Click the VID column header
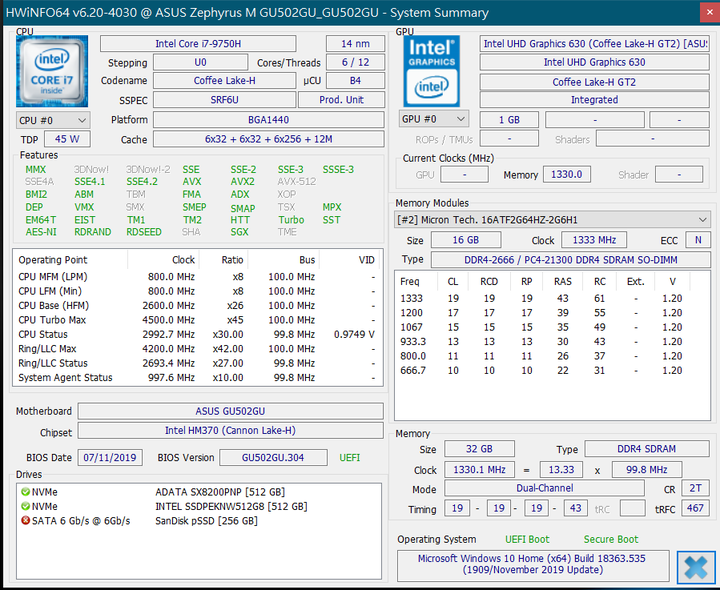Image resolution: width=720 pixels, height=590 pixels. tap(351, 260)
